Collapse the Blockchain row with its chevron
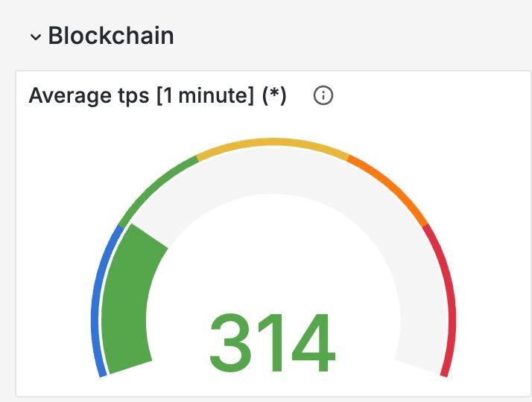Image resolution: width=532 pixels, height=402 pixels. (x=36, y=36)
